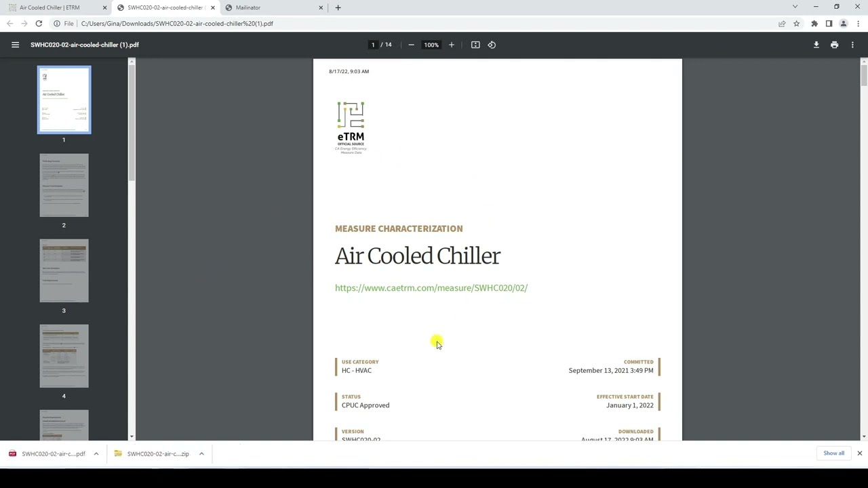Go back in browser history

(x=9, y=24)
